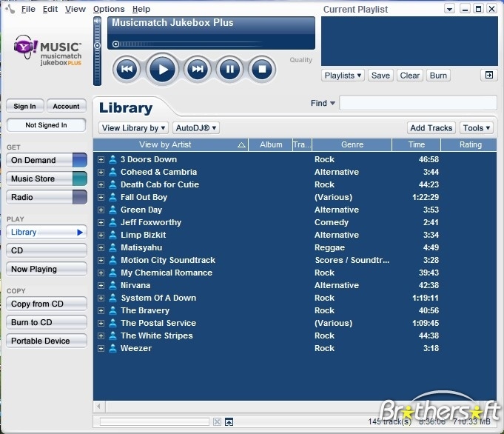The image size is (504, 434).
Task: Click the pop-out playlist window icon
Action: tap(489, 75)
